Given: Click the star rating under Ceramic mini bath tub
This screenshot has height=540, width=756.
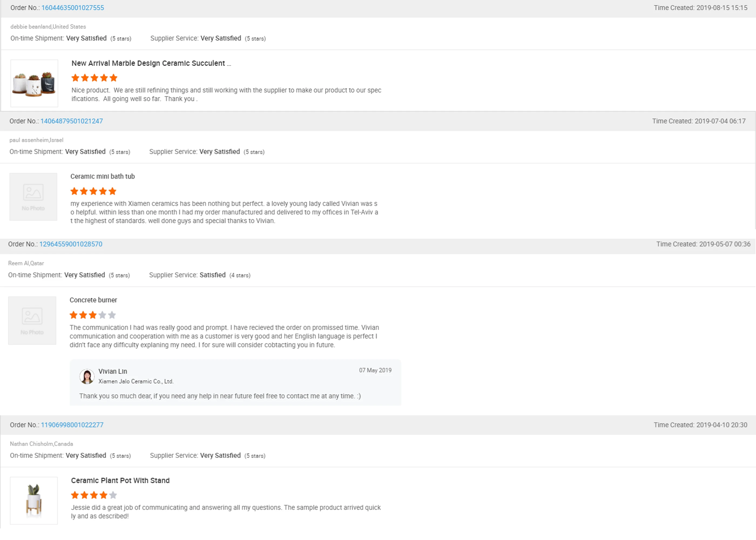Looking at the screenshot, I should (x=93, y=191).
